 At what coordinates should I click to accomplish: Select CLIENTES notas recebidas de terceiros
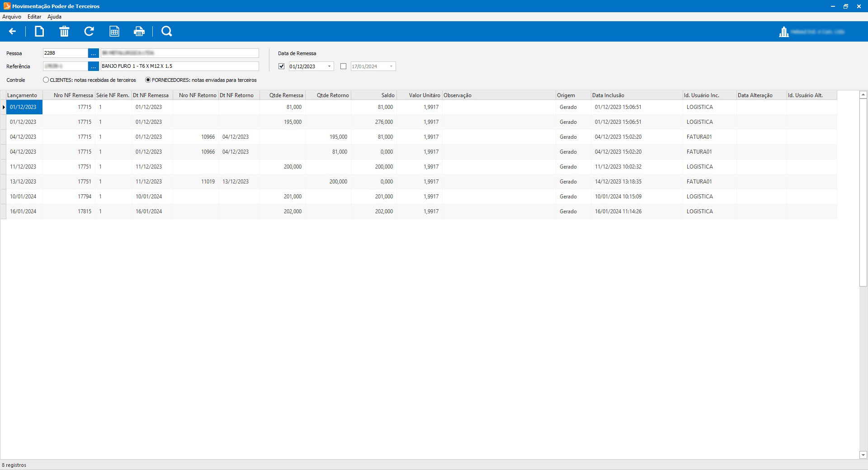pos(90,80)
